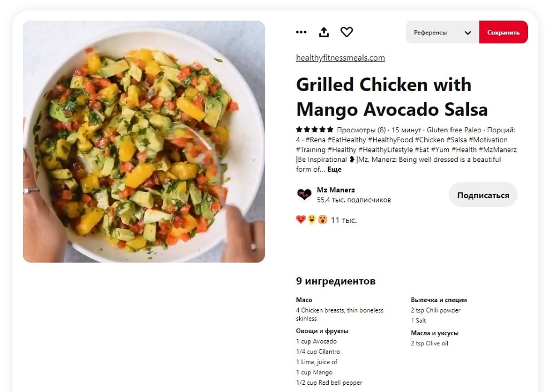Click the red heart-eyes reaction emoji
The height and width of the screenshot is (392, 545).
tap(301, 219)
